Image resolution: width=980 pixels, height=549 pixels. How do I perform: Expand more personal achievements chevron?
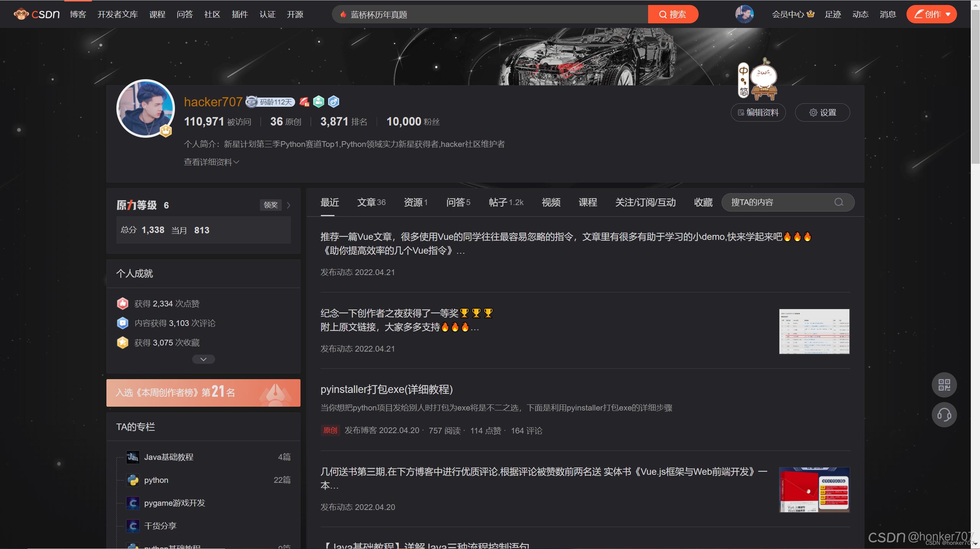coord(203,359)
